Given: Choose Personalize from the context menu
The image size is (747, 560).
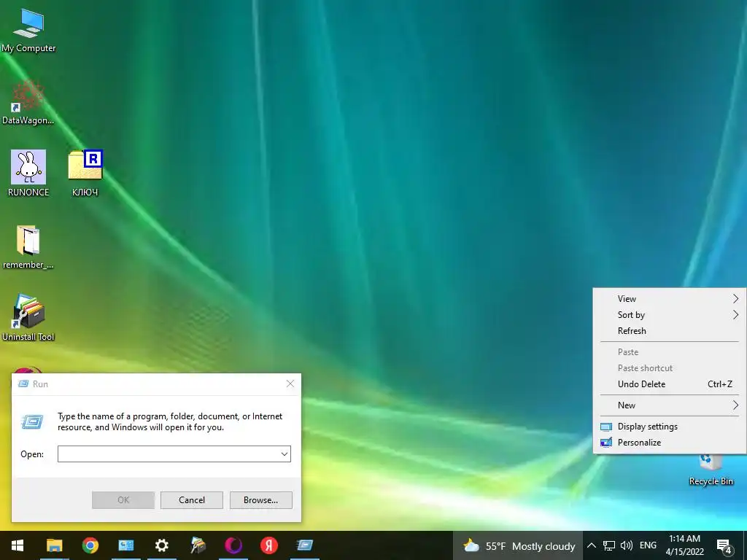Looking at the screenshot, I should pos(670,443).
